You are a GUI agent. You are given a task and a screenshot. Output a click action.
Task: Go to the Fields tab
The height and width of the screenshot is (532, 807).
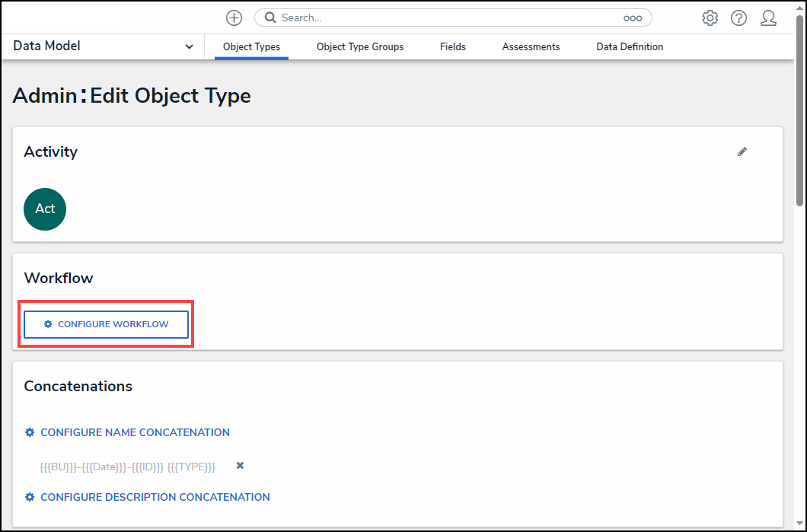pyautogui.click(x=452, y=46)
